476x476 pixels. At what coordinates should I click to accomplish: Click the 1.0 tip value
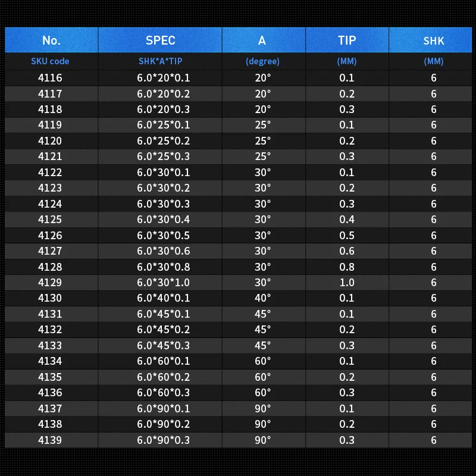pos(346,283)
